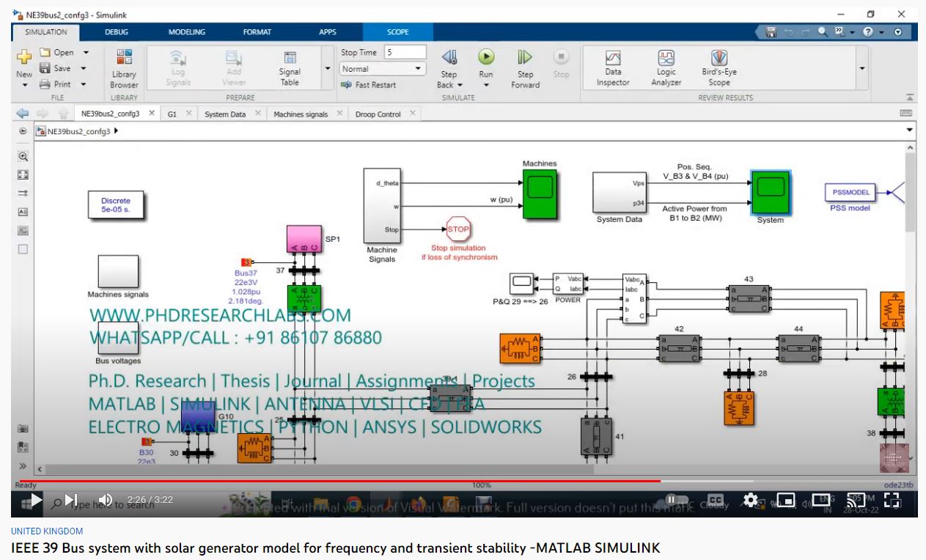Run the simulation with the green Run button
The image size is (926, 560).
coord(486,57)
